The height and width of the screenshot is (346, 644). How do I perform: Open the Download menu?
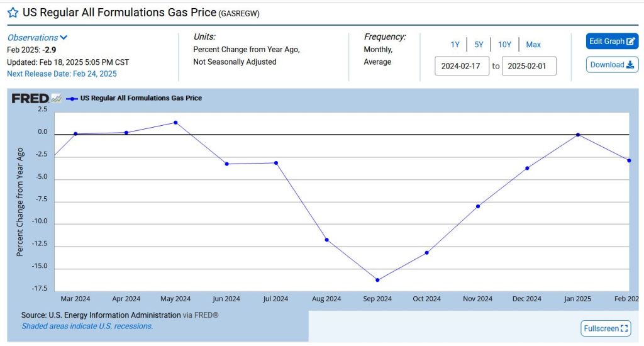tap(612, 65)
